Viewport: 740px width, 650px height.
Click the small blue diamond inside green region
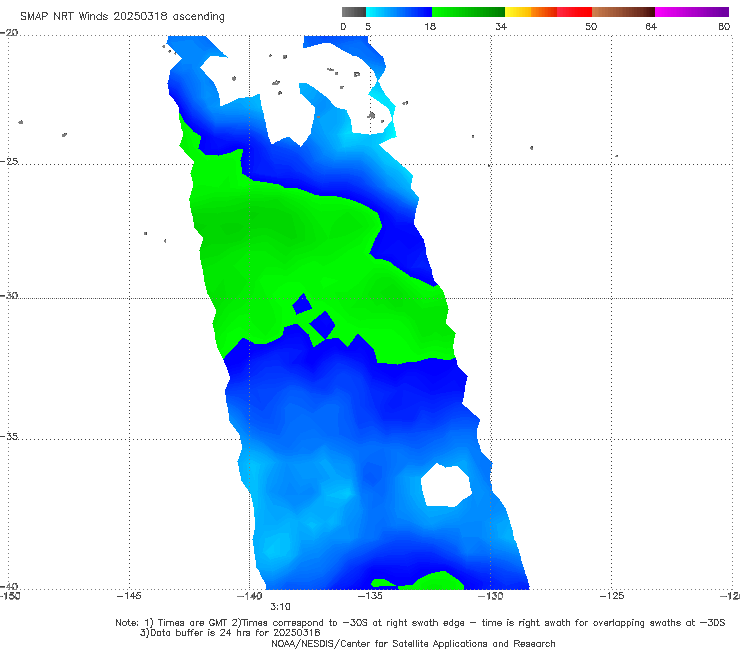[x=302, y=304]
